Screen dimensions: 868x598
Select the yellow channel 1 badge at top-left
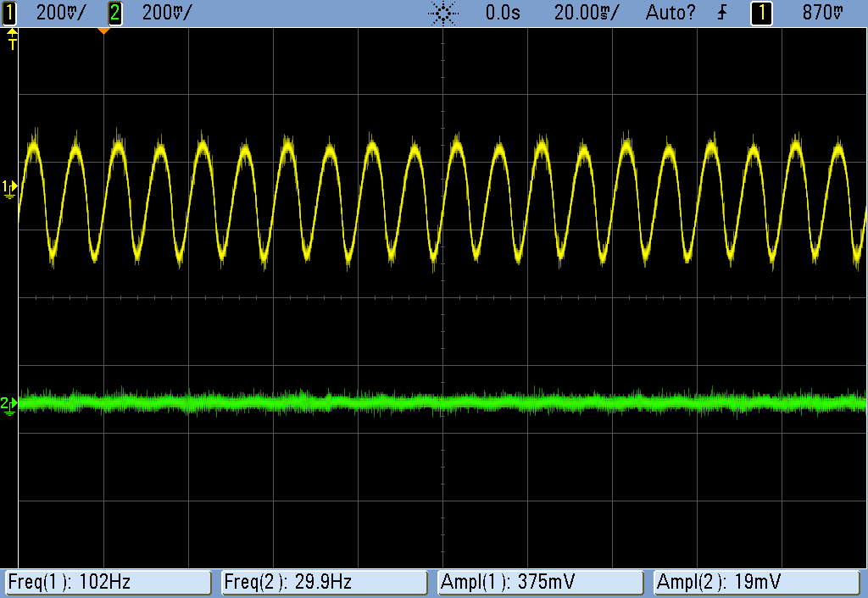tap(10, 13)
